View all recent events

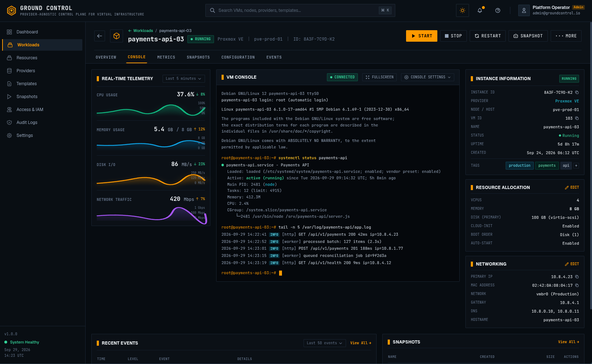(361, 343)
